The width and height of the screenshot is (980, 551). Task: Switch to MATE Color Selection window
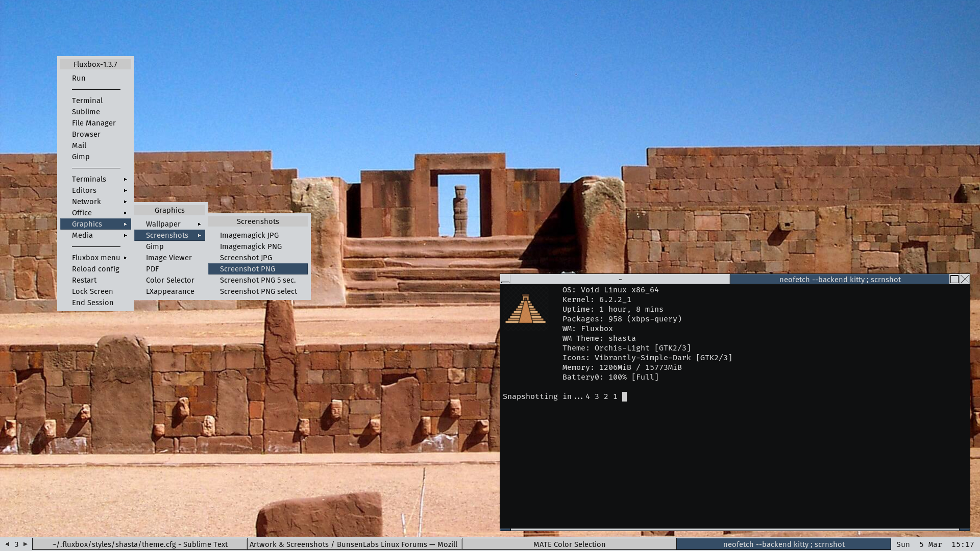click(x=569, y=544)
